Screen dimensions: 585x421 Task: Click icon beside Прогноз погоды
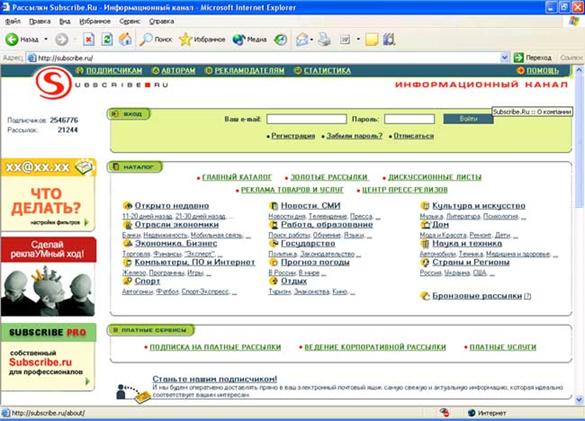pyautogui.click(x=274, y=262)
